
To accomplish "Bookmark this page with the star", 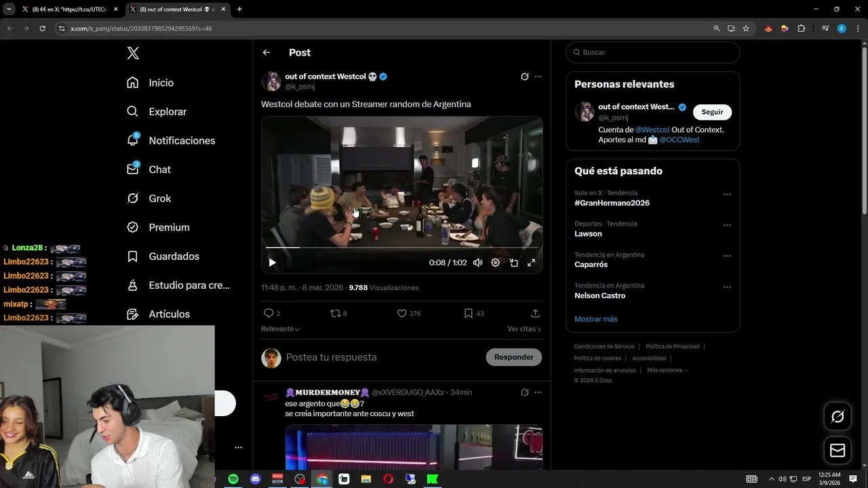I will (x=746, y=28).
